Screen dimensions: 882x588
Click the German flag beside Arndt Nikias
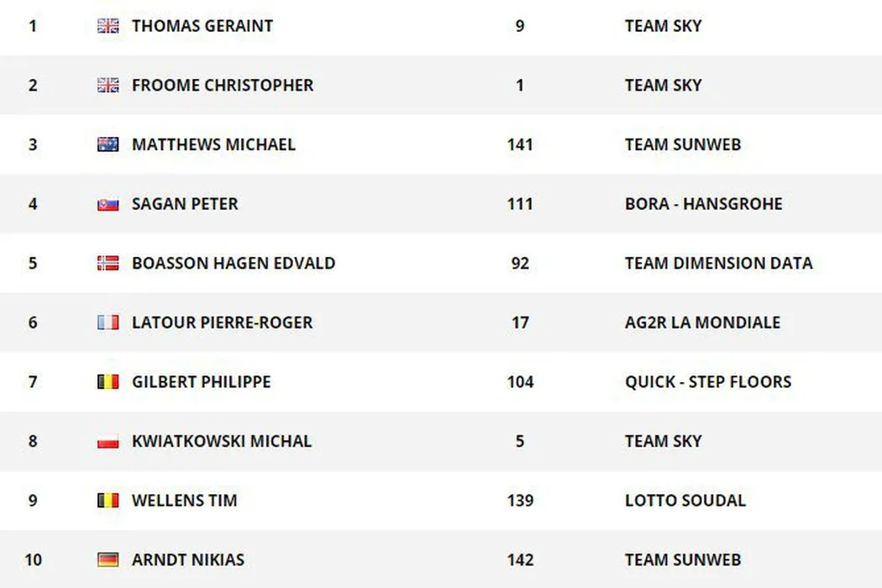108,559
